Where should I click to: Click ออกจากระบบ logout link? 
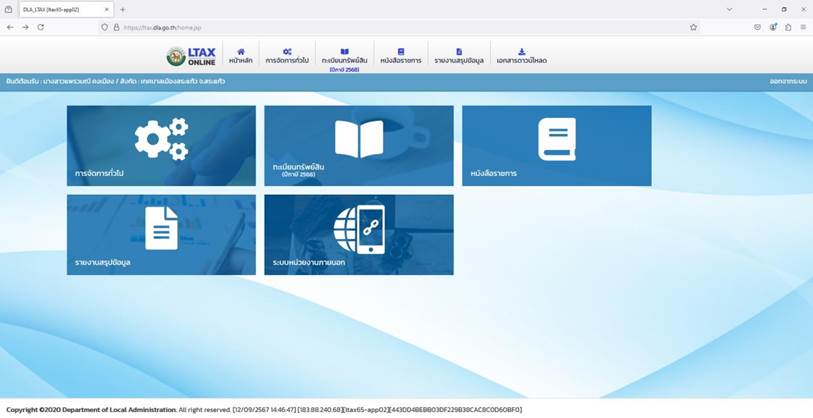point(788,82)
